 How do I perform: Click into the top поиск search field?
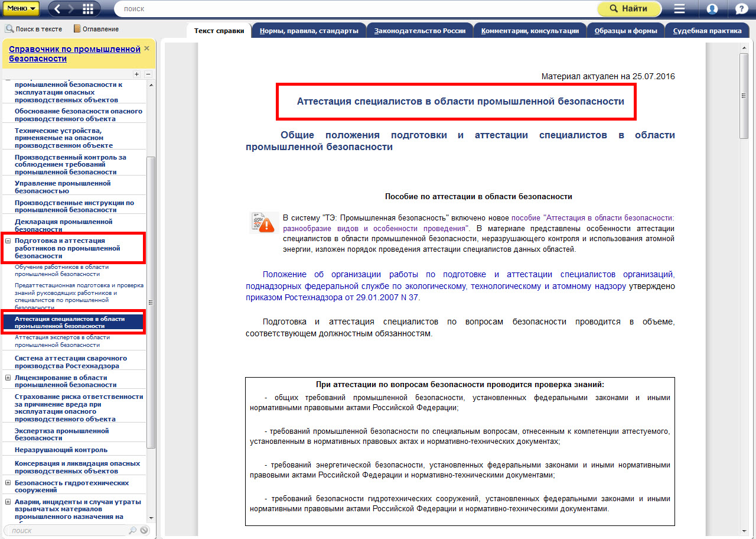point(354,9)
